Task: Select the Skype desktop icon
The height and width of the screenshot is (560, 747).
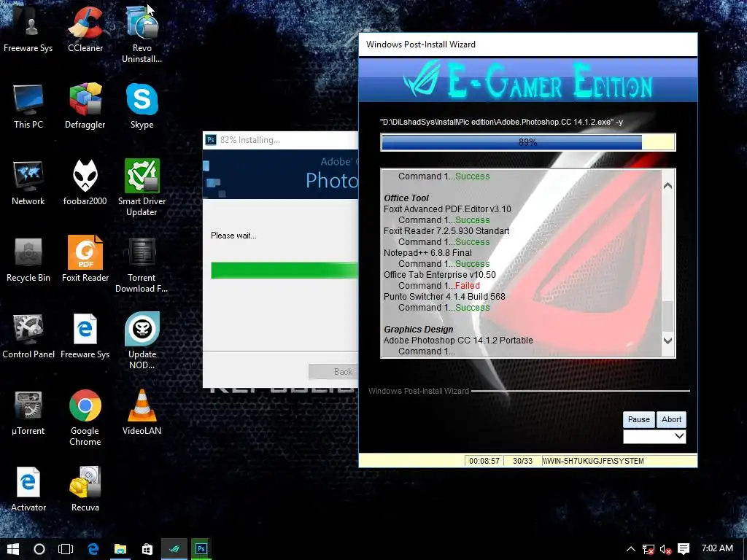Action: click(142, 106)
